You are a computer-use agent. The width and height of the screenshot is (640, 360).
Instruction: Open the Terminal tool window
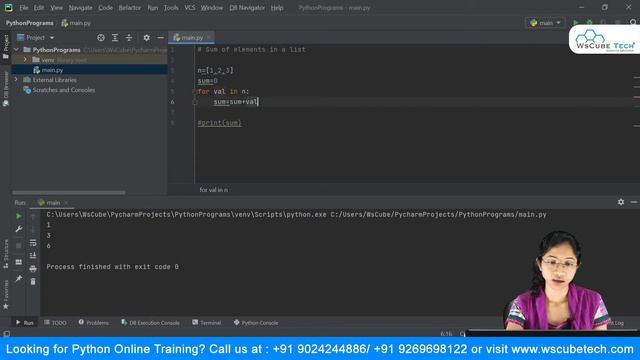point(207,322)
